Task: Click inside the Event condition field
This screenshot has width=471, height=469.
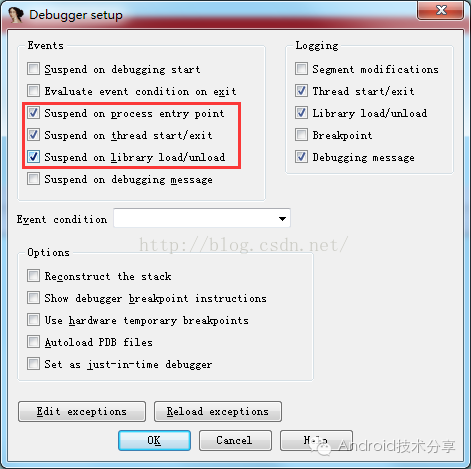Action: coord(202,218)
